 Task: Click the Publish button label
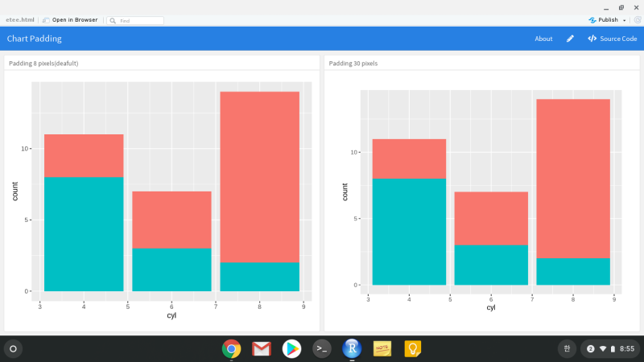(608, 19)
